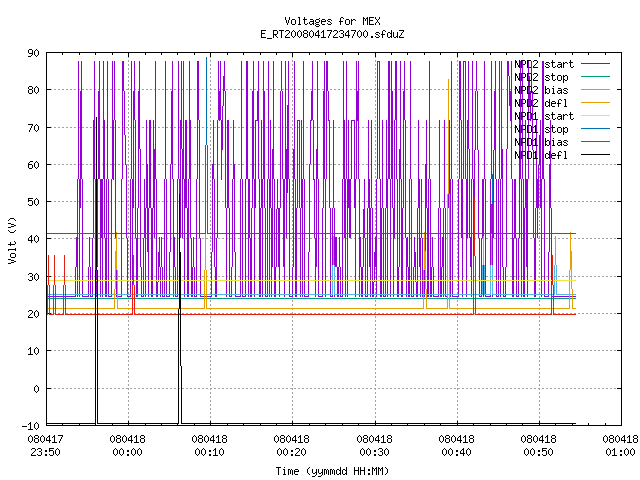Click the y-axis tick label 20
640x480 pixels.
pos(33,314)
